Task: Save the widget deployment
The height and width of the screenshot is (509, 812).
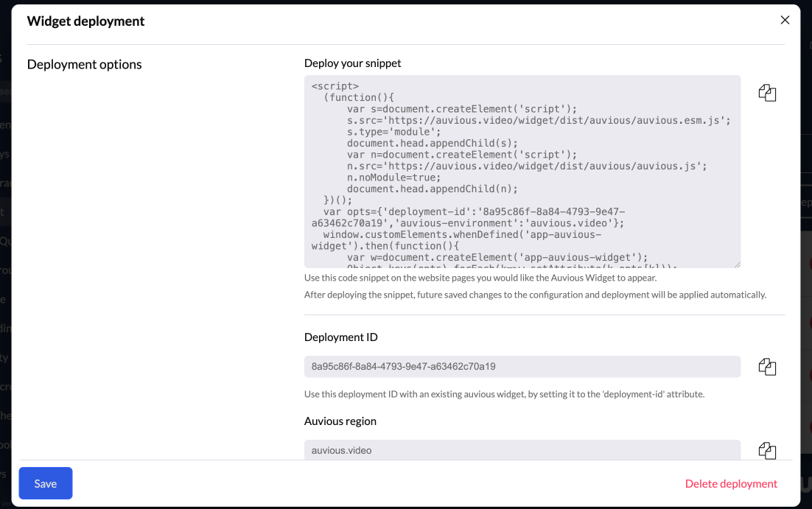Action: click(x=46, y=483)
